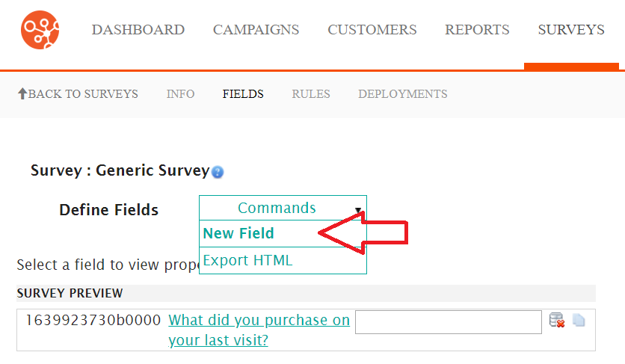The image size is (625, 364).
Task: Copy the field with the duplicate page icon
Action: point(579,320)
